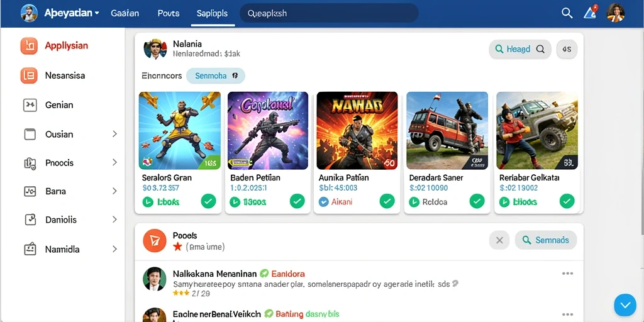Click the play icon next to Rcldoa

[x=414, y=202]
